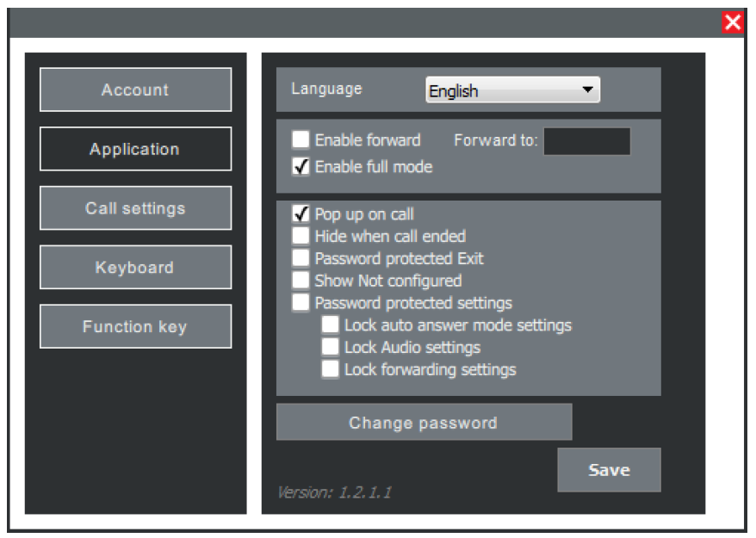The image size is (756, 538).
Task: Select the Function key tab
Action: 135,327
